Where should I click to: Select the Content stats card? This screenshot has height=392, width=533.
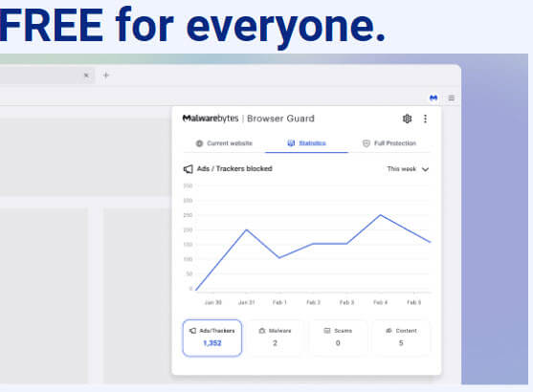tap(401, 338)
